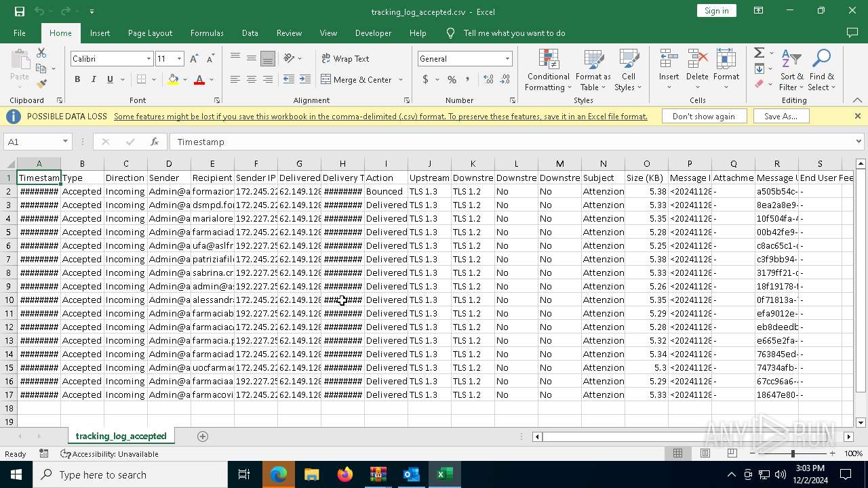Screen dimensions: 868x488
Task: Open Conditional Formatting menu
Action: coord(549,70)
